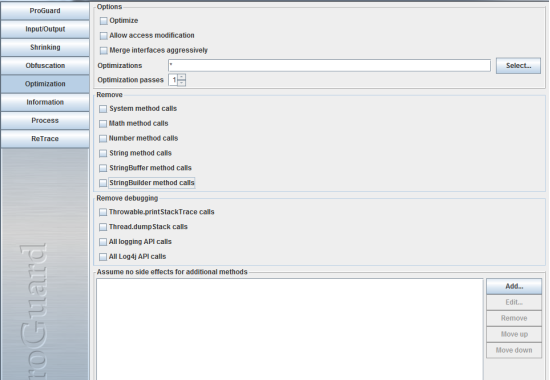The image size is (550, 380).
Task: Open the Select... optimizations dialog
Action: click(x=518, y=66)
